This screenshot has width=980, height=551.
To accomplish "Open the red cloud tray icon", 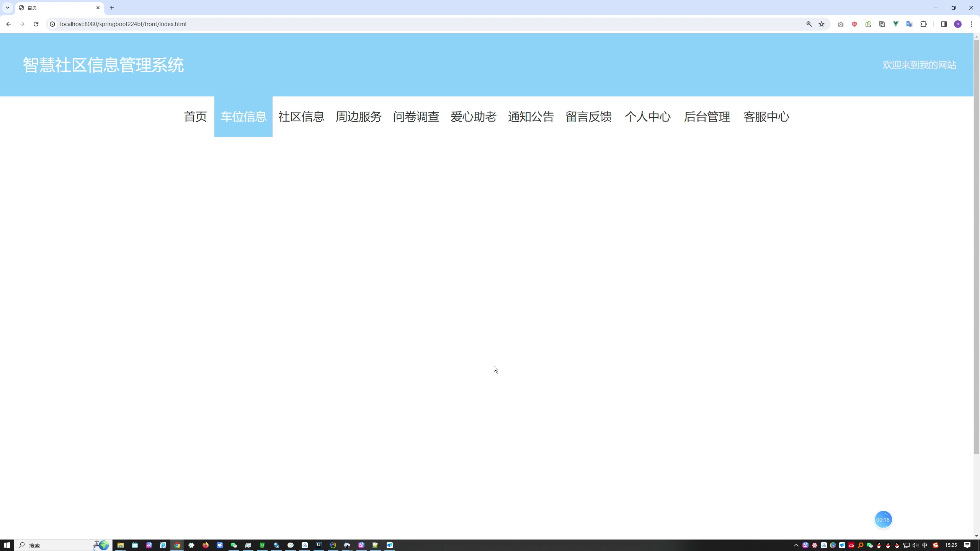I will [851, 545].
